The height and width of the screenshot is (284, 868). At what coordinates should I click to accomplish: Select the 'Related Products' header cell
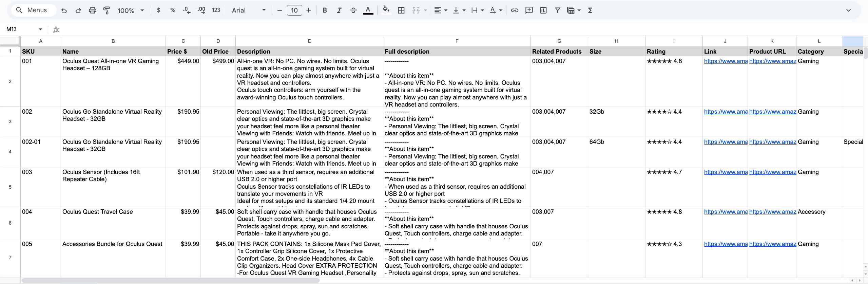tap(559, 52)
